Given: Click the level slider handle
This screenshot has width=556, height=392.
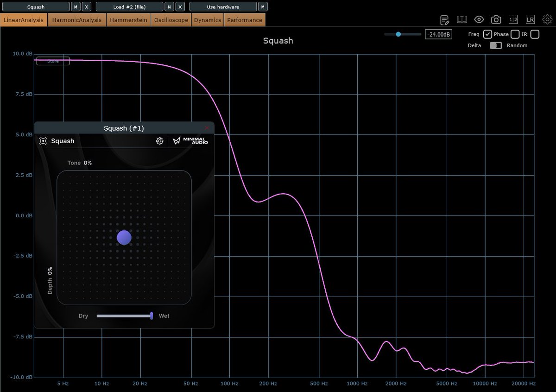Looking at the screenshot, I should [x=398, y=34].
